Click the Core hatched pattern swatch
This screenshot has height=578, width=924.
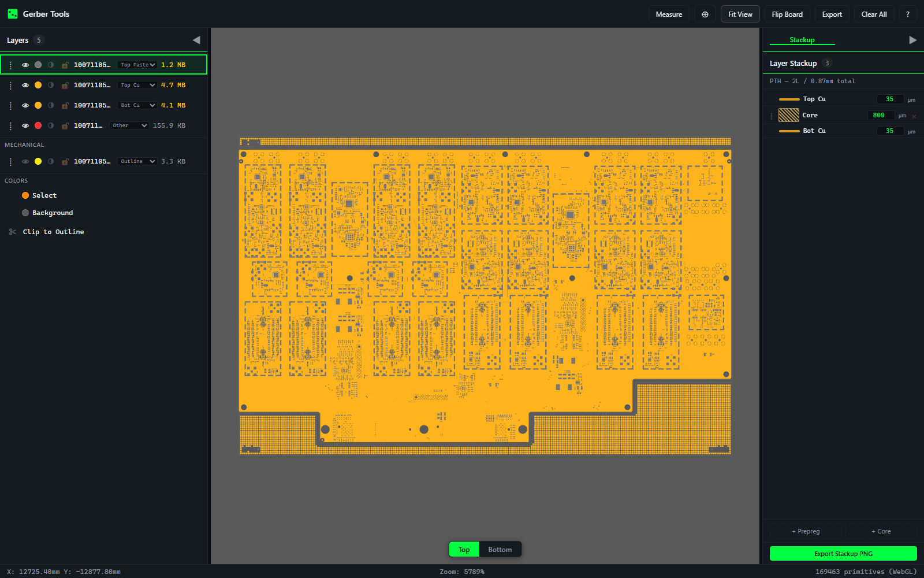pos(789,115)
